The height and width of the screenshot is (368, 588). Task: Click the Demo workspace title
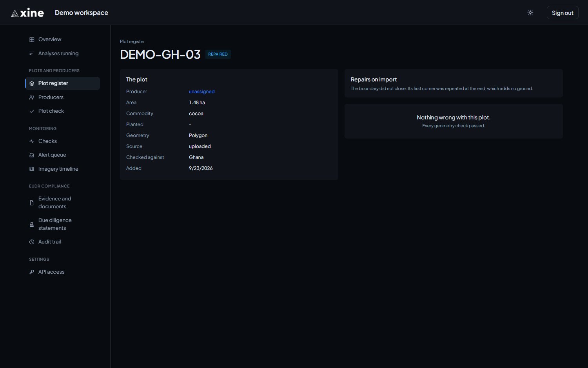(82, 13)
